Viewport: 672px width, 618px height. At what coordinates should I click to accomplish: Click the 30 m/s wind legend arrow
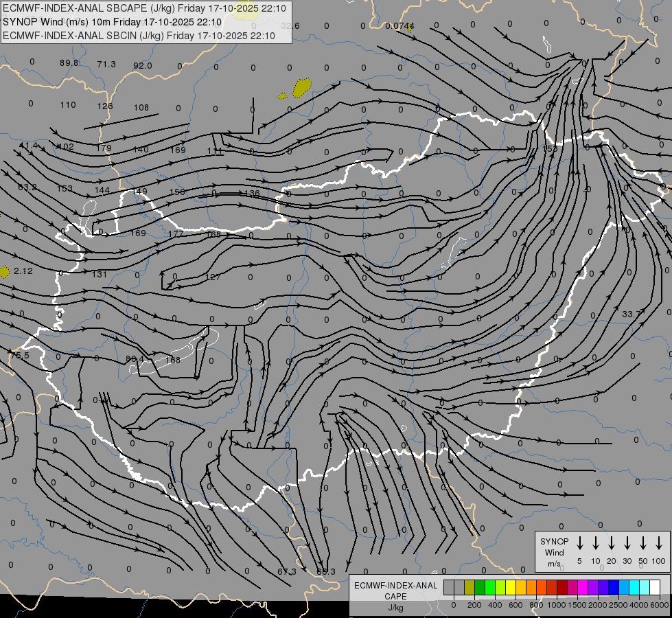[627, 543]
